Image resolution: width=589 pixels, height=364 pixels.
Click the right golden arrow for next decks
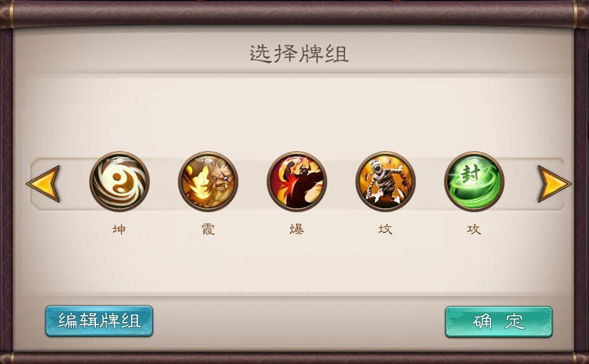(x=555, y=184)
